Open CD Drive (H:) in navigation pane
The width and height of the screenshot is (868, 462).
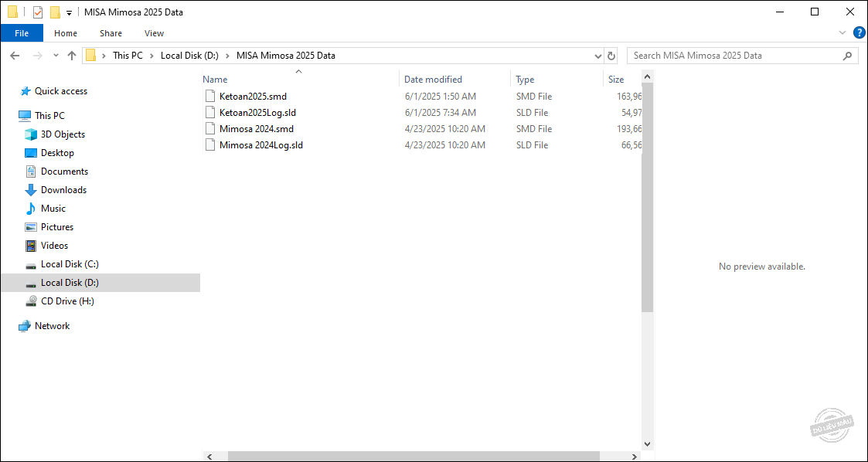pos(67,301)
